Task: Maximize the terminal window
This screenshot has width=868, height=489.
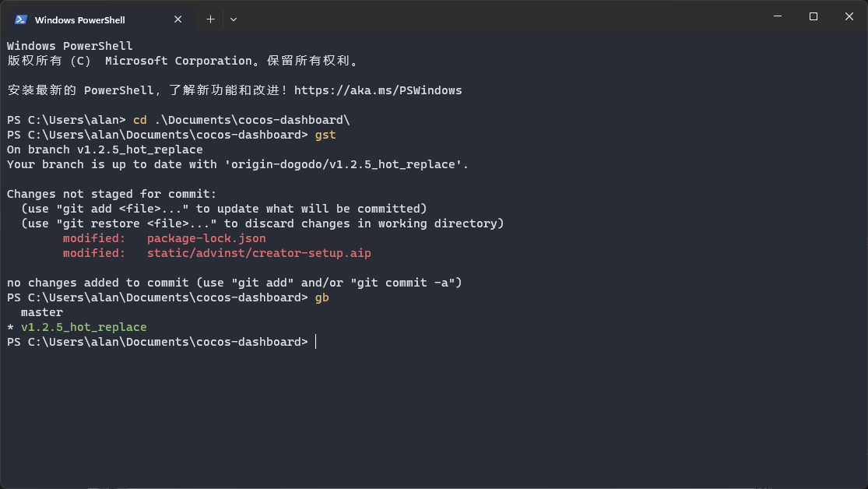Action: click(814, 16)
